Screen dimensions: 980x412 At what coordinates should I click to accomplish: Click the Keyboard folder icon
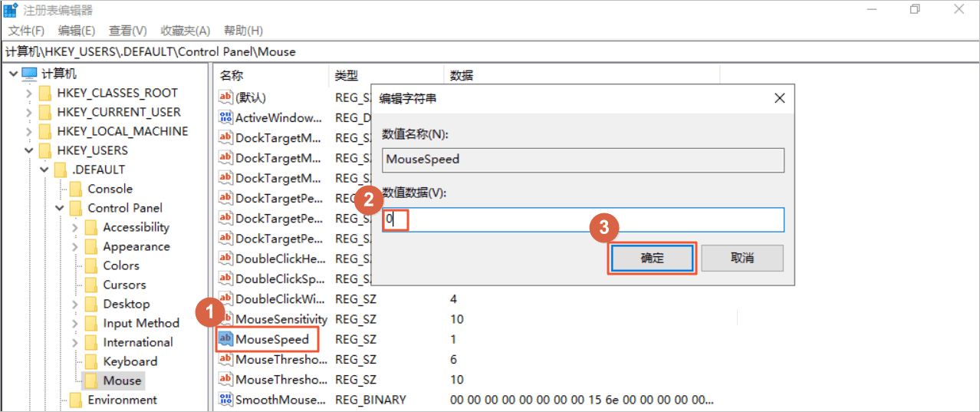point(90,361)
